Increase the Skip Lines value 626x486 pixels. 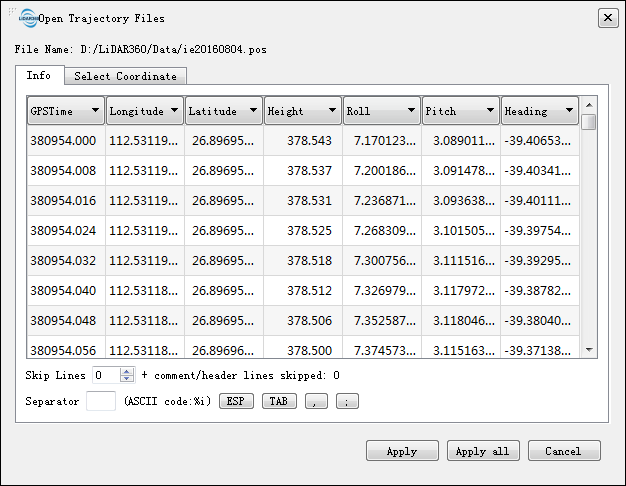127,371
